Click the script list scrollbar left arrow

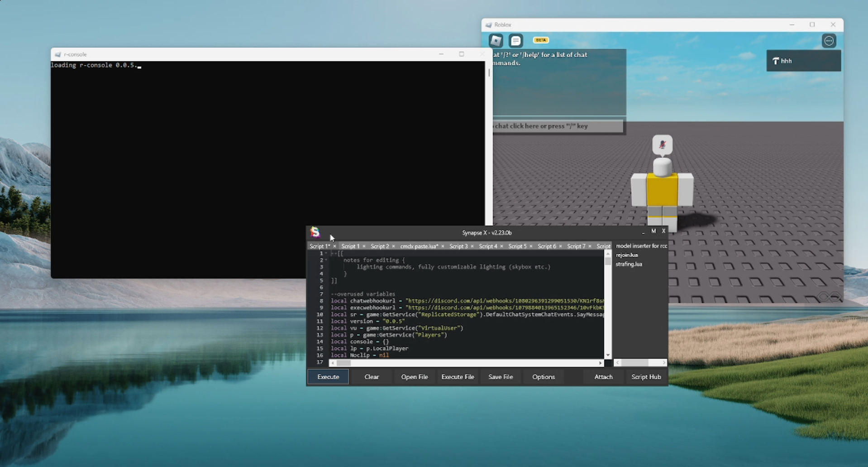click(x=618, y=363)
